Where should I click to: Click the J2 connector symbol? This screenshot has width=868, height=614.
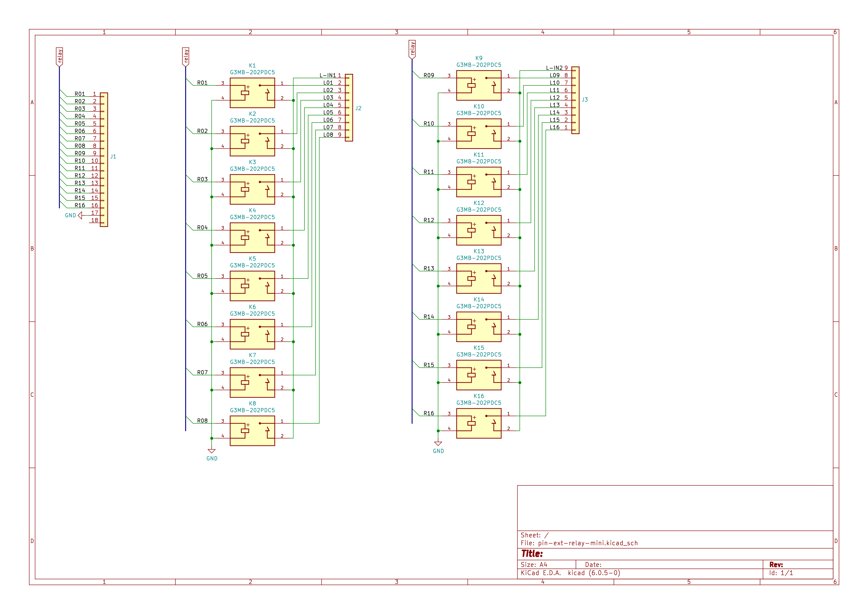coord(349,108)
